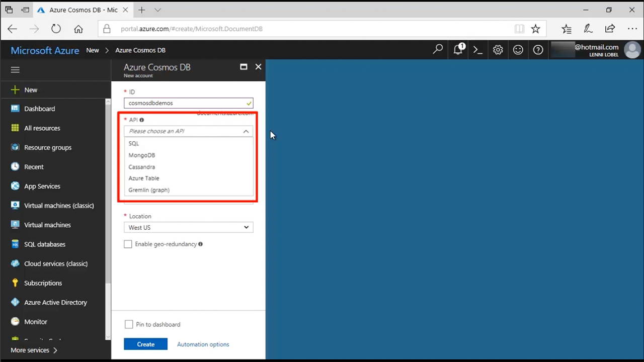644x362 pixels.
Task: Click the Share page icon
Action: 610,29
